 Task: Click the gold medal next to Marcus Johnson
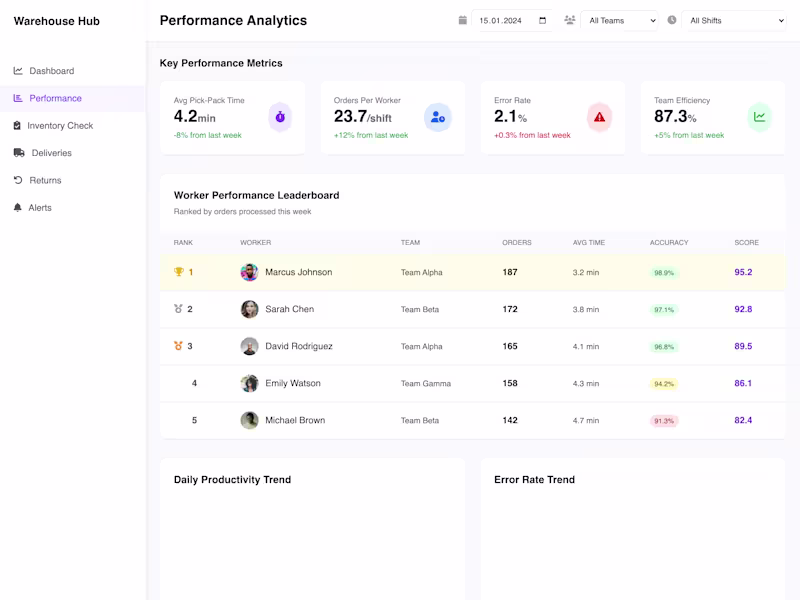[x=176, y=271]
